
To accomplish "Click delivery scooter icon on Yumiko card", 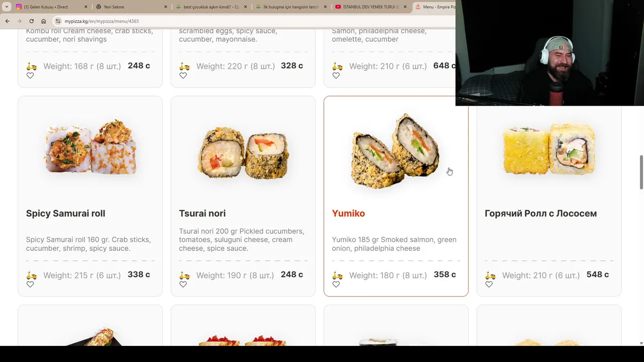I will coord(338,275).
